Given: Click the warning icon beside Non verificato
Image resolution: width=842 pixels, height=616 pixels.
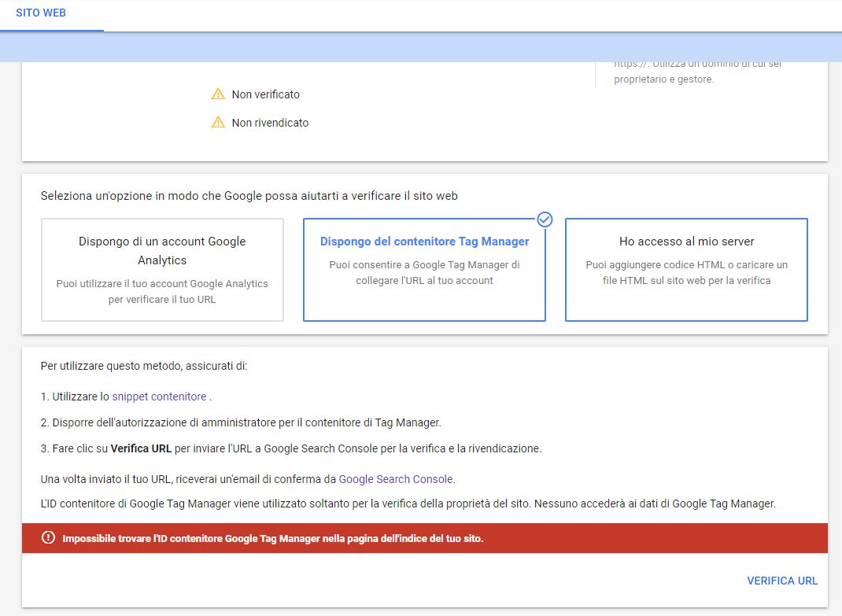Looking at the screenshot, I should [x=218, y=94].
